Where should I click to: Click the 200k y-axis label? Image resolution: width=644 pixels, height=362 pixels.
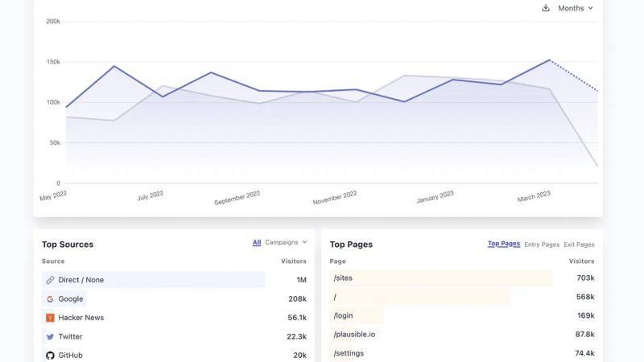(x=53, y=22)
